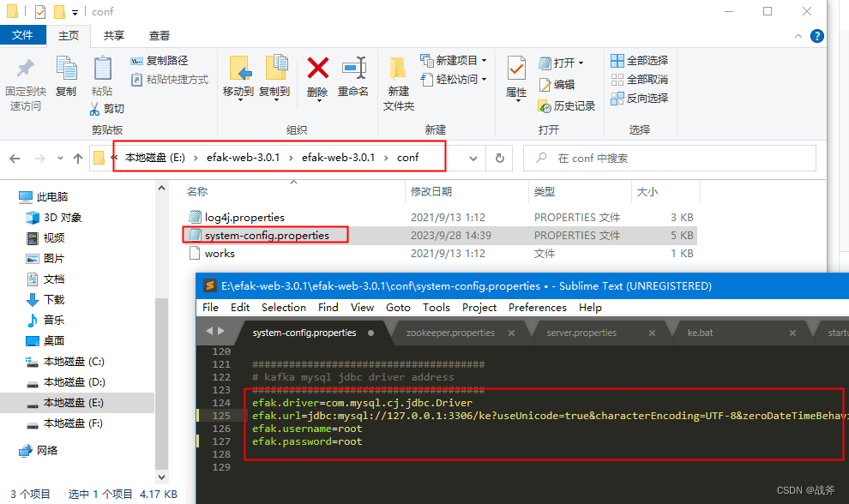Click Invert Selection (反向选择)
Screen dimensions: 849x504
(640, 99)
